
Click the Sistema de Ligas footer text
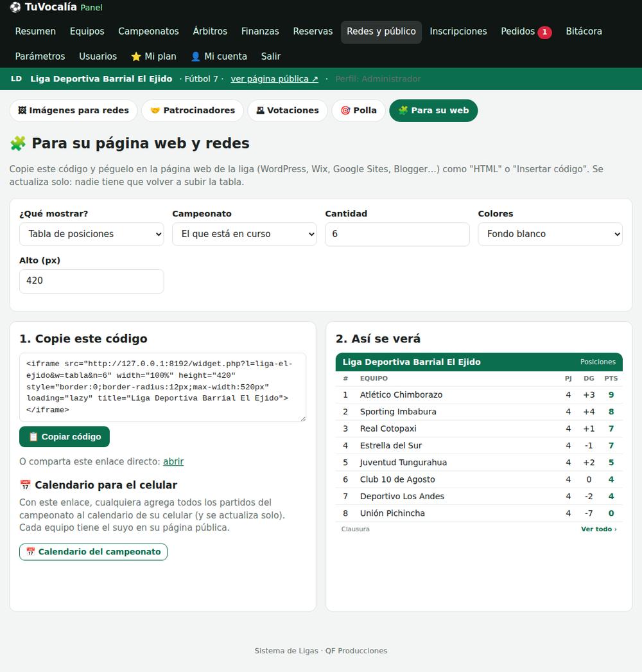pyautogui.click(x=321, y=651)
